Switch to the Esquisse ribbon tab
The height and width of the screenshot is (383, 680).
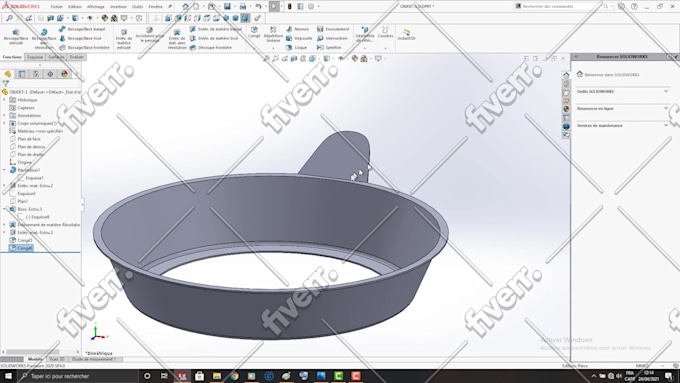click(35, 57)
